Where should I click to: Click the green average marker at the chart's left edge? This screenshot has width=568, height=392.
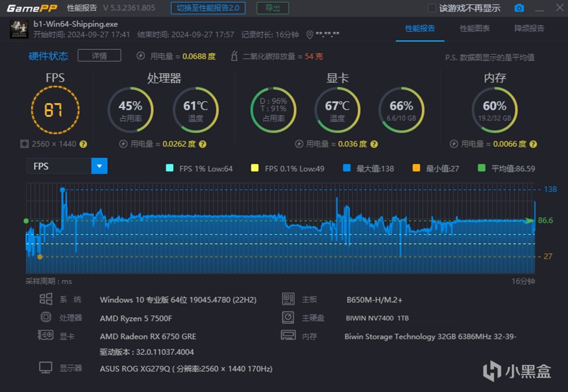pos(26,220)
